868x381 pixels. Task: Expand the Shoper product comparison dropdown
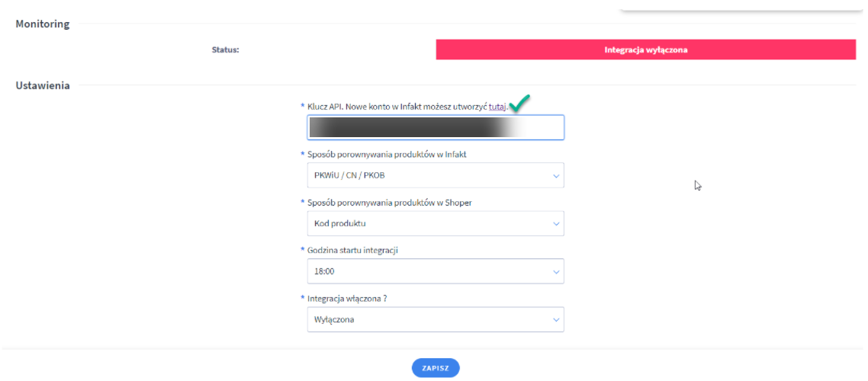435,224
